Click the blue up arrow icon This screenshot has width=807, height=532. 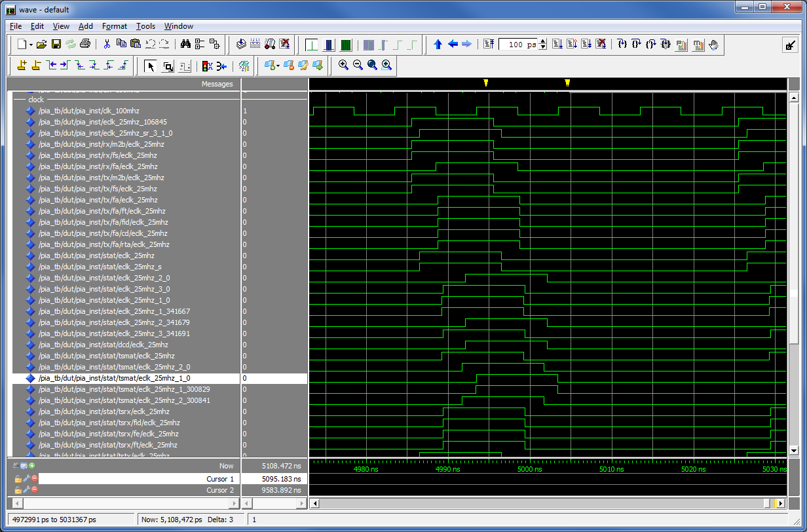tap(438, 45)
